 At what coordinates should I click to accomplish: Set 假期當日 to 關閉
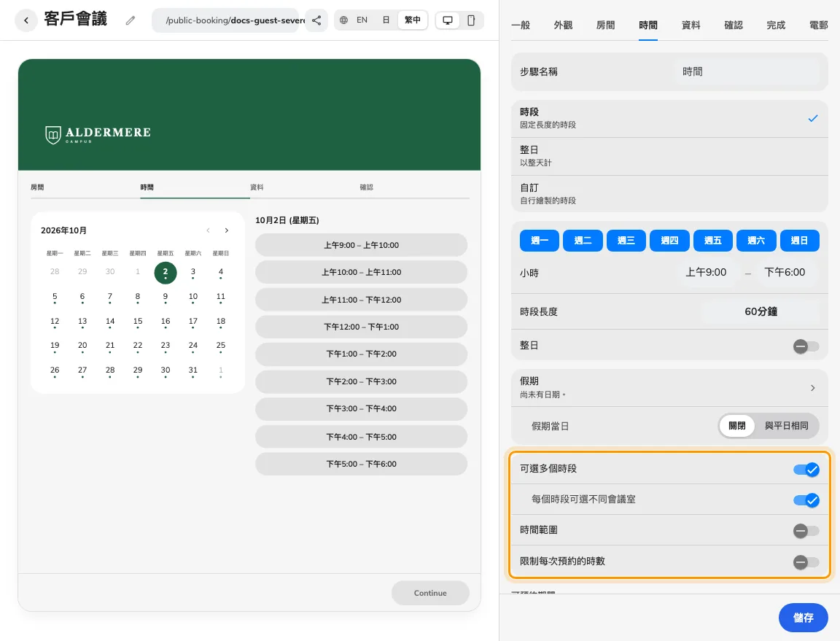pos(736,426)
